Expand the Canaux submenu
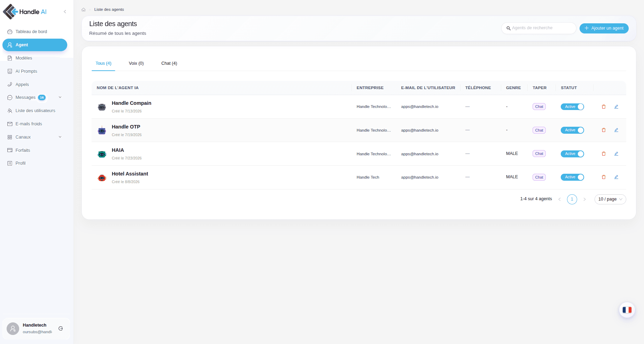Image resolution: width=644 pixels, height=344 pixels. 60,137
